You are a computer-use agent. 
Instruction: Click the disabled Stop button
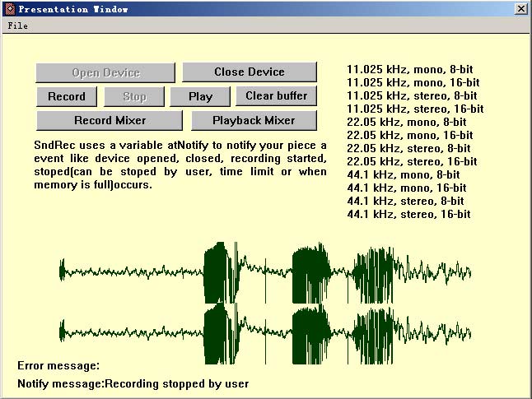tap(134, 96)
